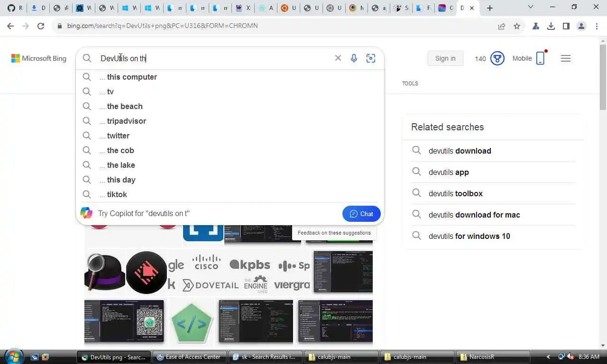
Task: Select suggestion "the cob"
Action: click(x=230, y=150)
